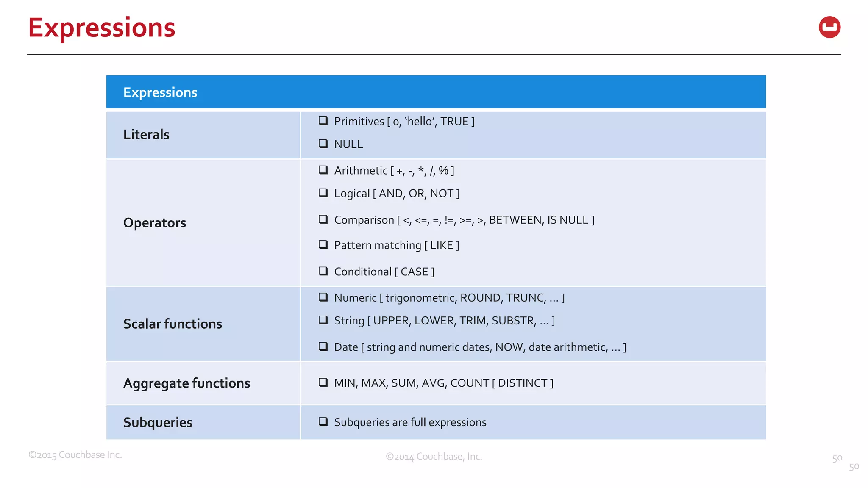
Task: Tick the String functions checkbox bullet
Action: 323,320
